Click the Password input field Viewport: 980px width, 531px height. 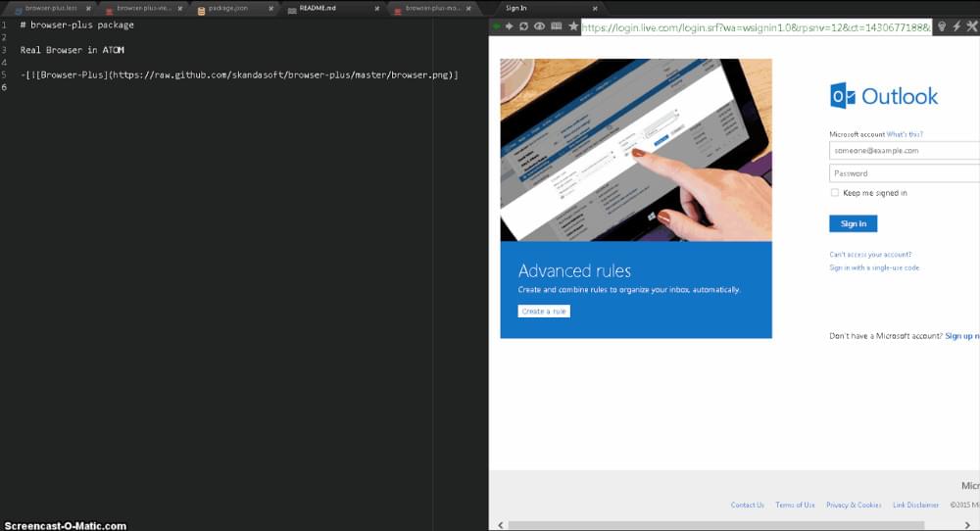tap(905, 173)
